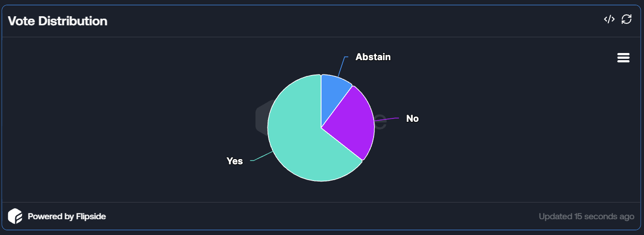
Task: Click the Flipside logo in footer
Action: 15,216
